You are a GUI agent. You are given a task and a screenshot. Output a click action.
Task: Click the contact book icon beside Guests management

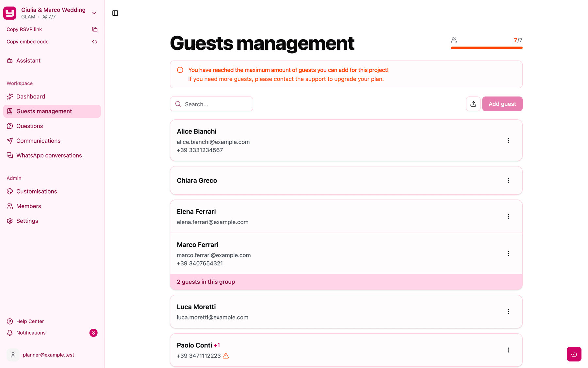tap(10, 111)
